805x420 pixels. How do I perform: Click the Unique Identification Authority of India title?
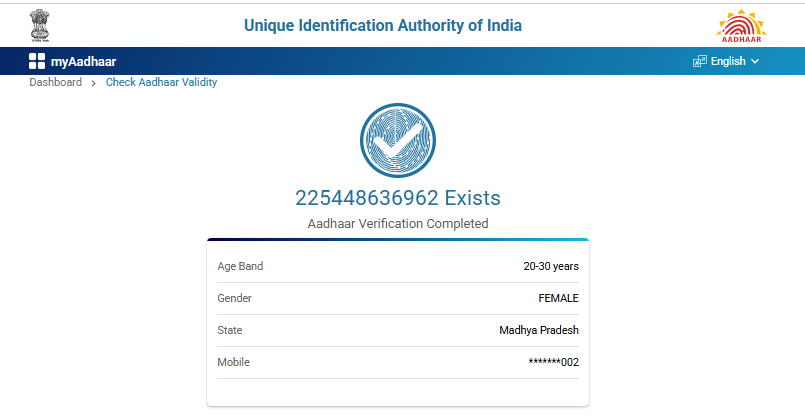click(x=383, y=25)
